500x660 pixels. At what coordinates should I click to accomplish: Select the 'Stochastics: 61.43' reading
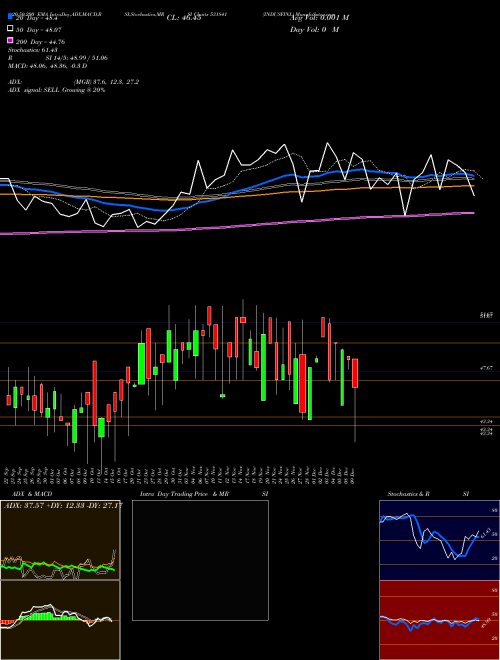pyautogui.click(x=32, y=50)
